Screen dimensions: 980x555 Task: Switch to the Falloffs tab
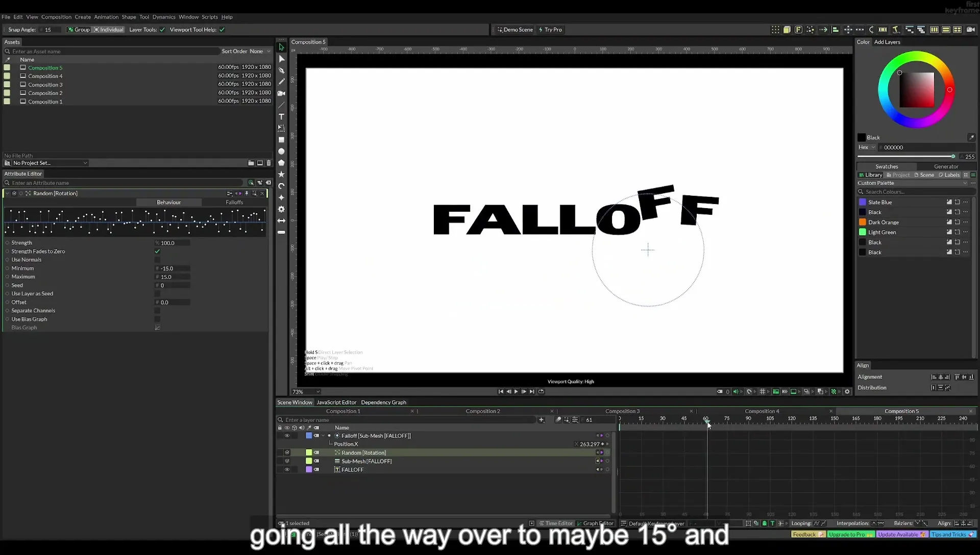coord(234,203)
